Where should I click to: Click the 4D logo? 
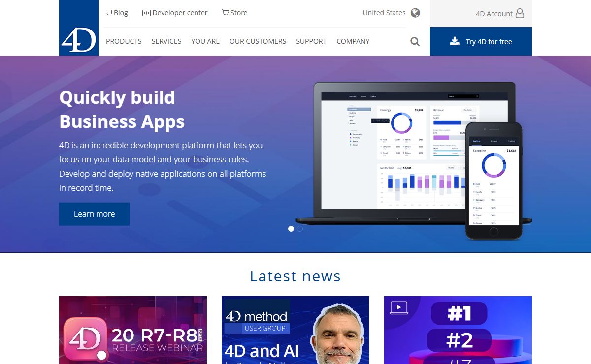tap(79, 28)
